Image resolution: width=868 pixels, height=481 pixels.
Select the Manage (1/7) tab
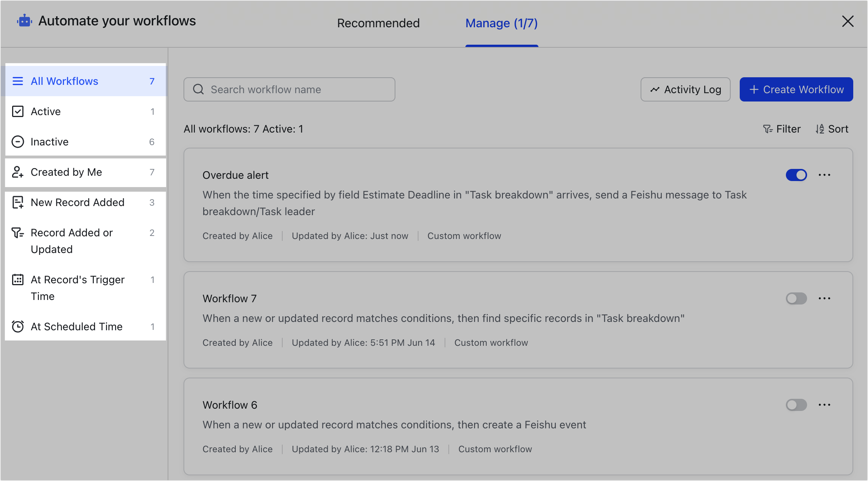(x=501, y=23)
